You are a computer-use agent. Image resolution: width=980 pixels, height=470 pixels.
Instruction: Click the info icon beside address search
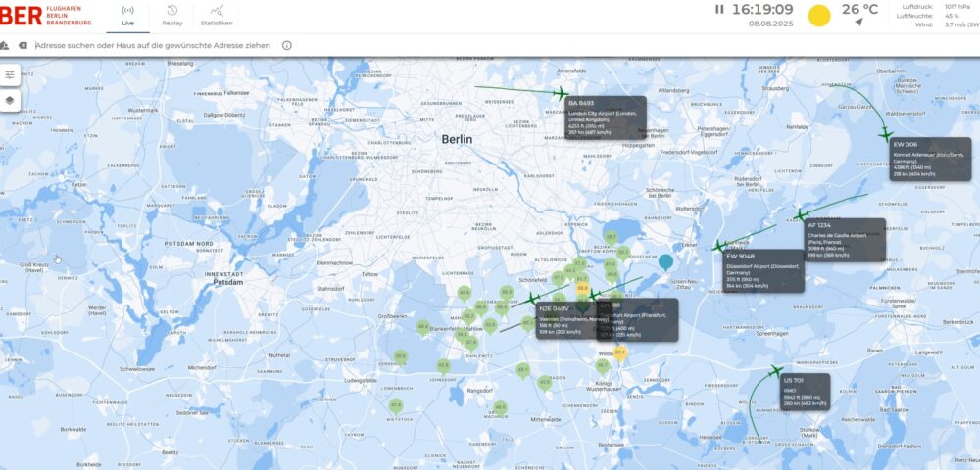click(x=287, y=45)
